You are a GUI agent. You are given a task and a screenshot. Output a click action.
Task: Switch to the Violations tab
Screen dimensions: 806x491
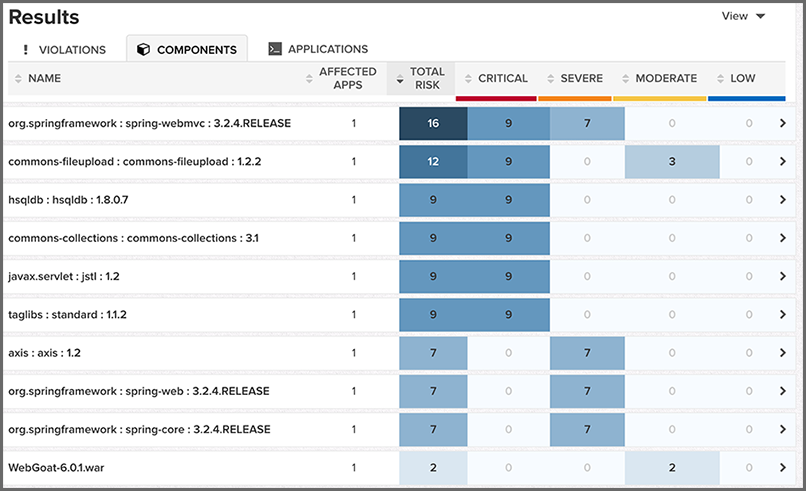point(64,49)
